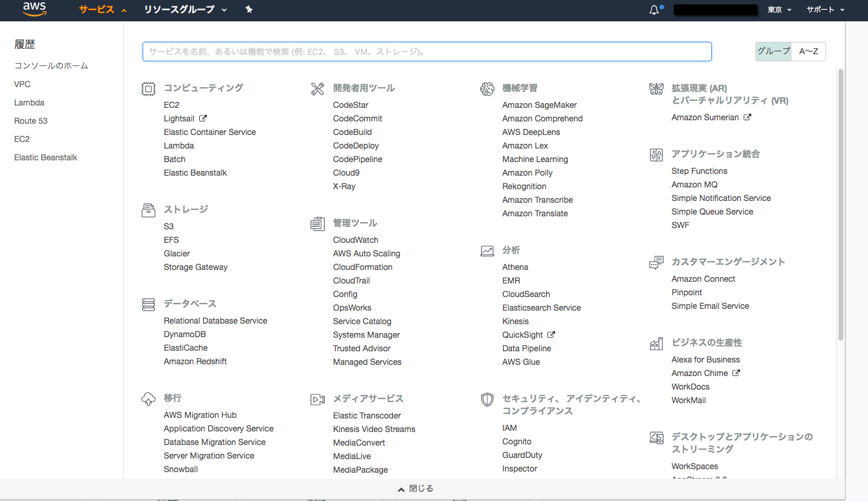This screenshot has height=501, width=868.
Task: Open Athena service
Action: click(516, 267)
